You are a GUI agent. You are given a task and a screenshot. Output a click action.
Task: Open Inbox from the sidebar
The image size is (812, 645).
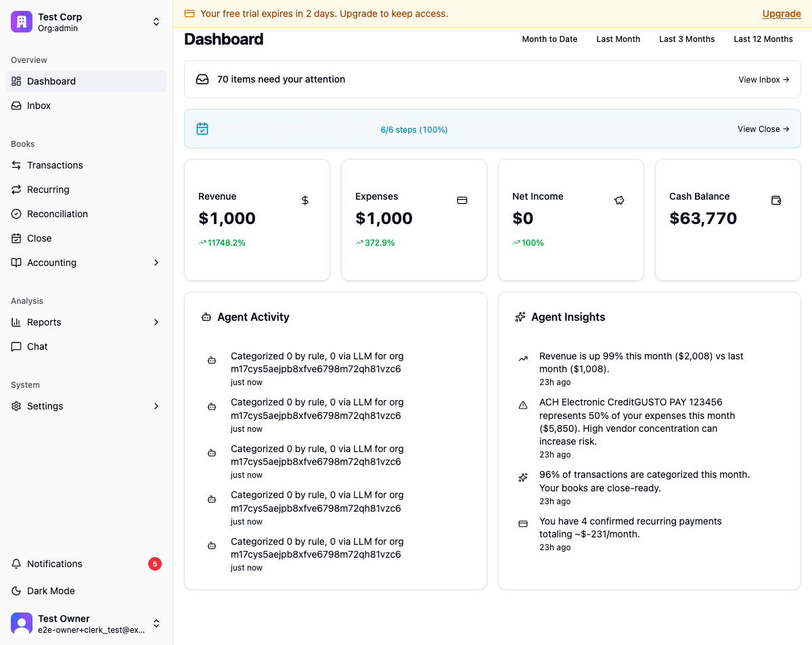click(87, 106)
